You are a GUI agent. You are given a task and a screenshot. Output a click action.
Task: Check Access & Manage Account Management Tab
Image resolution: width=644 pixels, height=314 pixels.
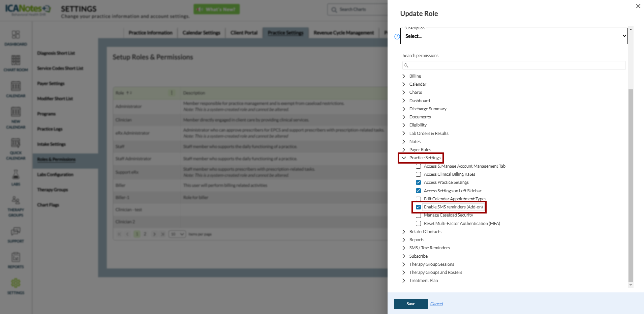(x=418, y=166)
